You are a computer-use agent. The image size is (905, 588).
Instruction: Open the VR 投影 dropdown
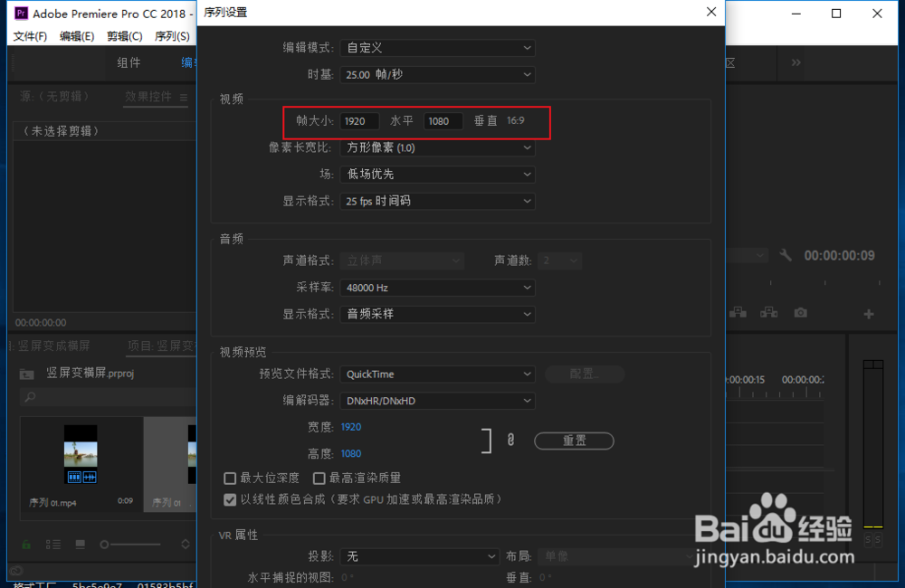coord(420,556)
